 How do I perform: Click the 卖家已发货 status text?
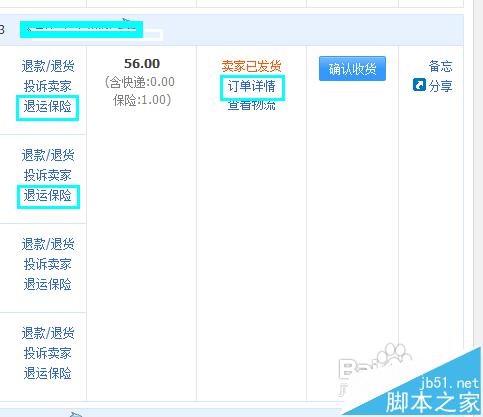(252, 66)
